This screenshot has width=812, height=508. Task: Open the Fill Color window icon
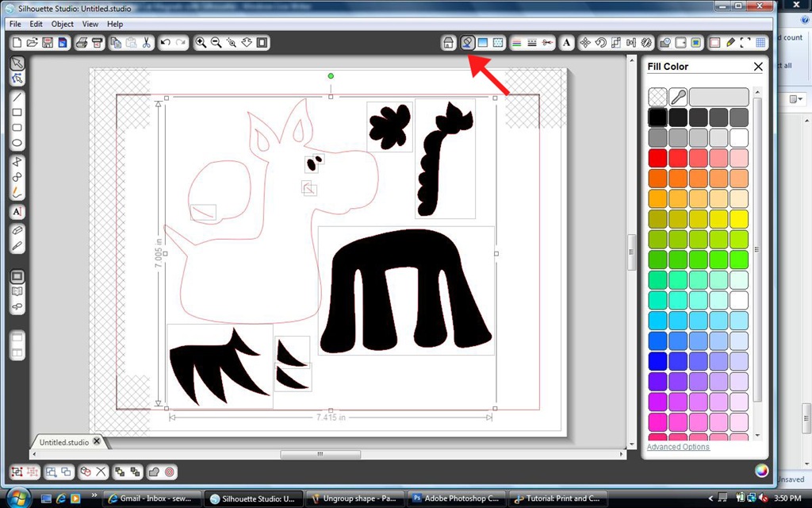(467, 43)
